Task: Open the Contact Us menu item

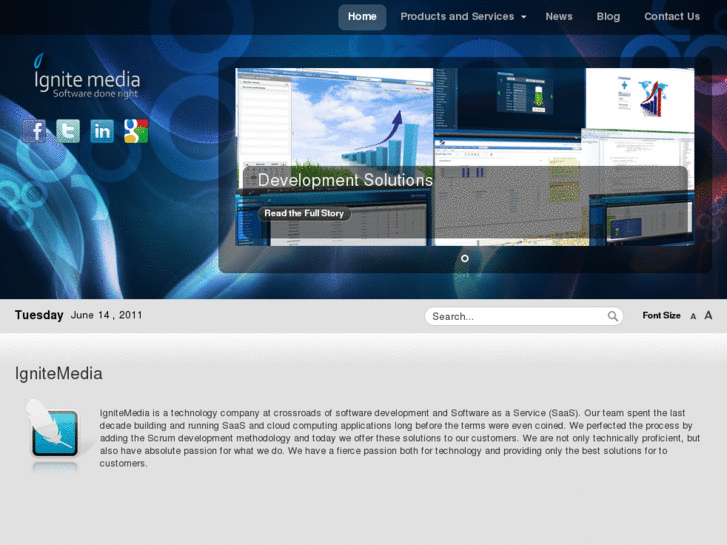Action: tap(672, 17)
